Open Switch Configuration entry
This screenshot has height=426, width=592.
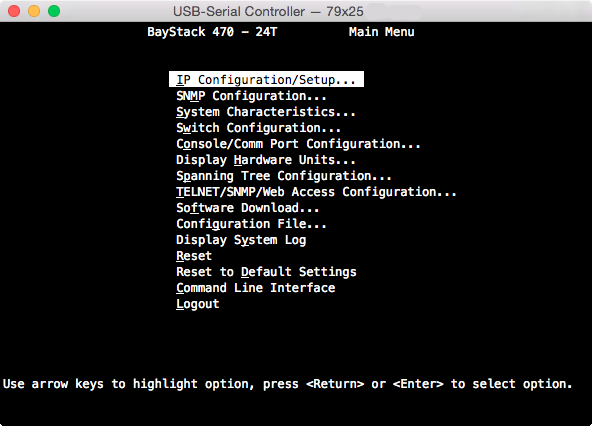coord(259,128)
